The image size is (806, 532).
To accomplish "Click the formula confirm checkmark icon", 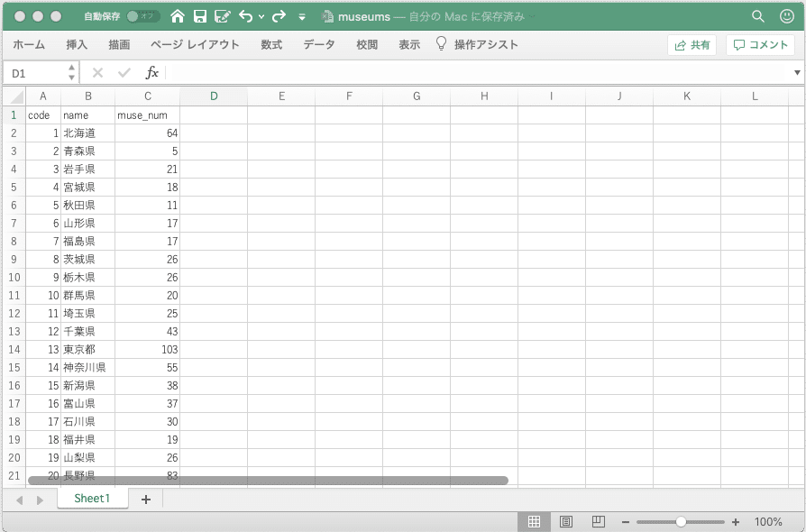I will pyautogui.click(x=124, y=73).
